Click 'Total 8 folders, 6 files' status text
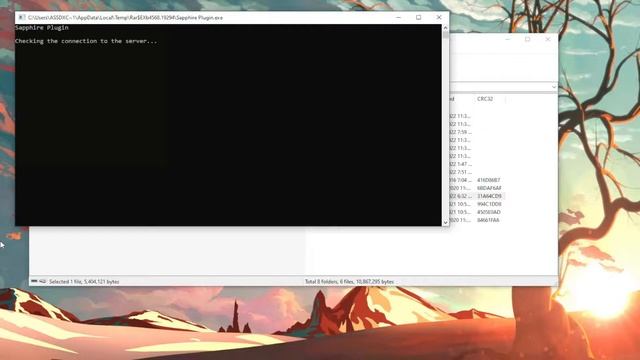This screenshot has width=640, height=360. coord(349,282)
